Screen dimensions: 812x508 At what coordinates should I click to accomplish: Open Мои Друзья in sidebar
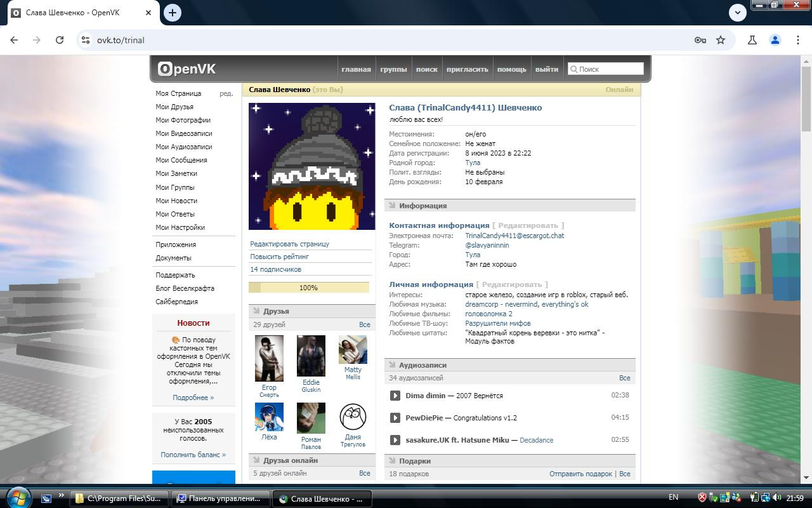pos(174,107)
